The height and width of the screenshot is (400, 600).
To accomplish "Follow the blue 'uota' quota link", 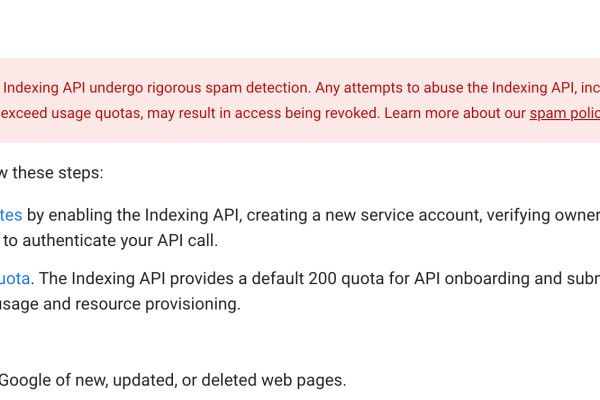I will pos(15,278).
